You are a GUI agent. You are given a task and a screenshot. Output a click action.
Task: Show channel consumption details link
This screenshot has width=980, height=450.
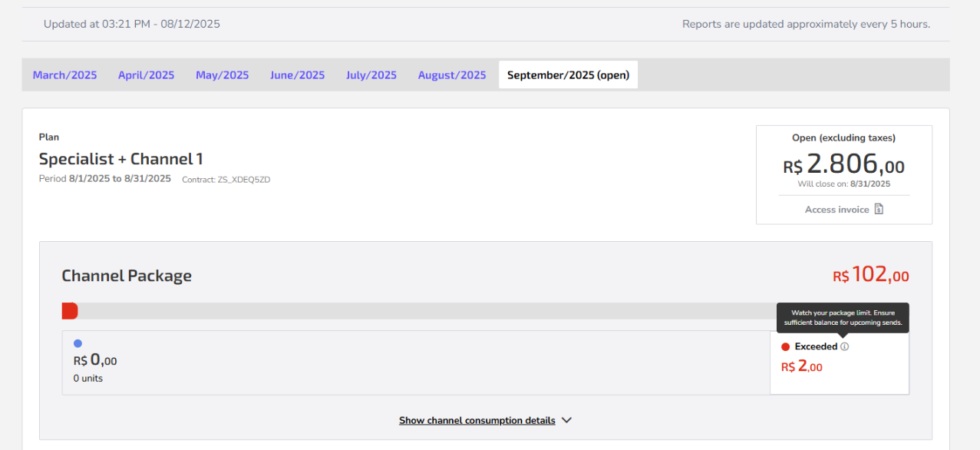click(x=477, y=420)
